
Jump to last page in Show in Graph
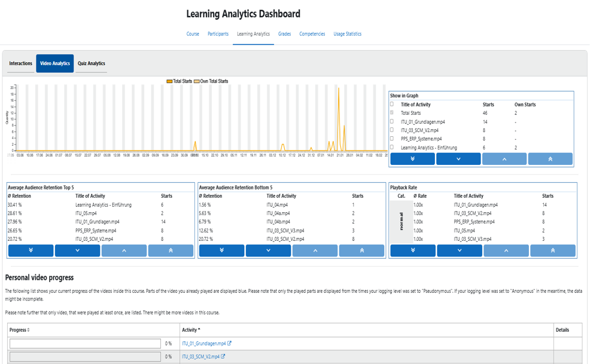(x=412, y=158)
